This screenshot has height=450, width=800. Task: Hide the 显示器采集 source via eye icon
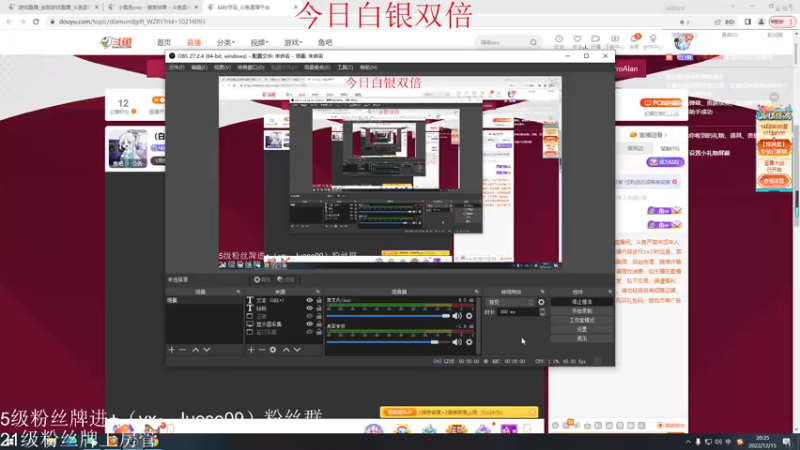pyautogui.click(x=309, y=324)
